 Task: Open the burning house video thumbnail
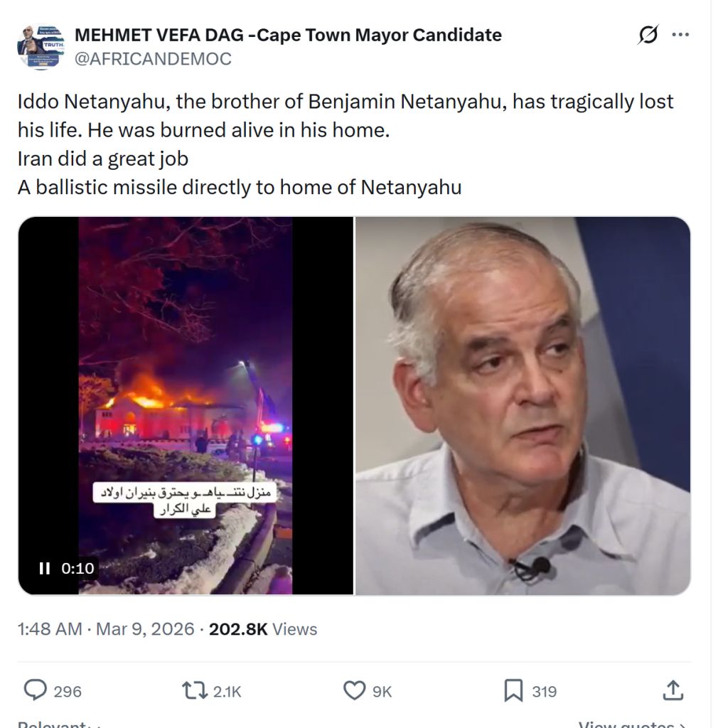point(186,405)
